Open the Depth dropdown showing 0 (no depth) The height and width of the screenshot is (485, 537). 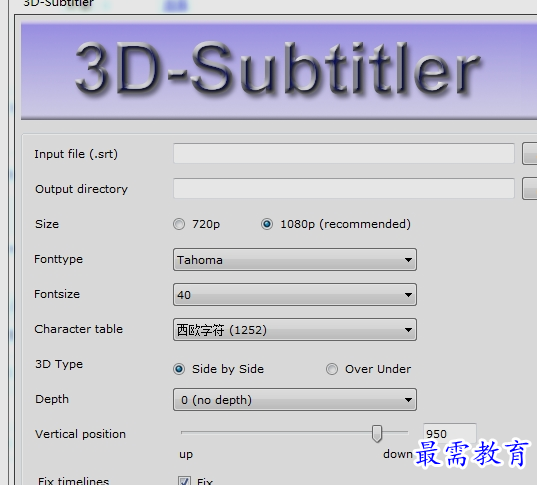[x=295, y=399]
